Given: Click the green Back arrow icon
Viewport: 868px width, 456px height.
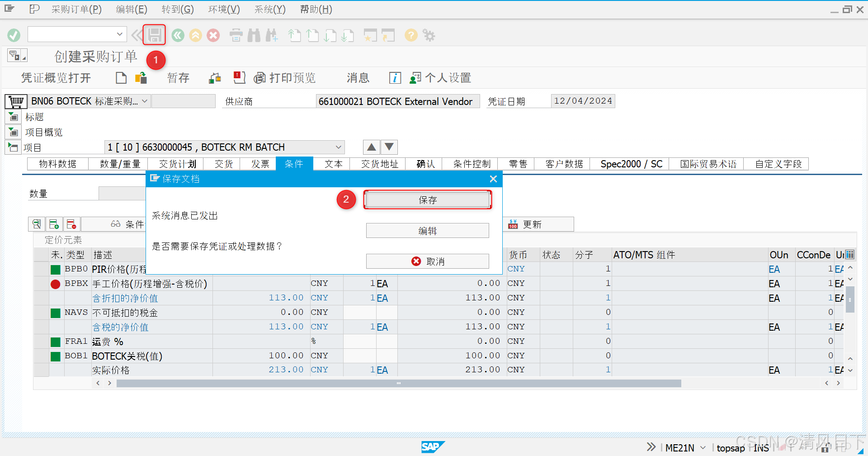Looking at the screenshot, I should pos(178,35).
